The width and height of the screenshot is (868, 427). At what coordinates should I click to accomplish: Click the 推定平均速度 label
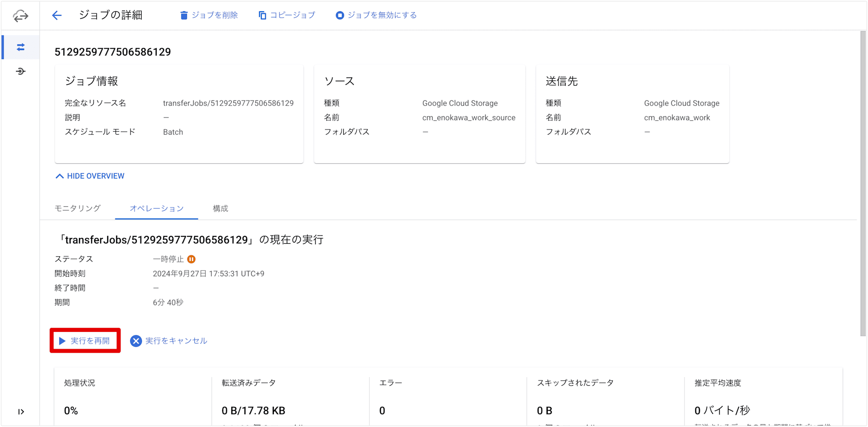pos(718,383)
